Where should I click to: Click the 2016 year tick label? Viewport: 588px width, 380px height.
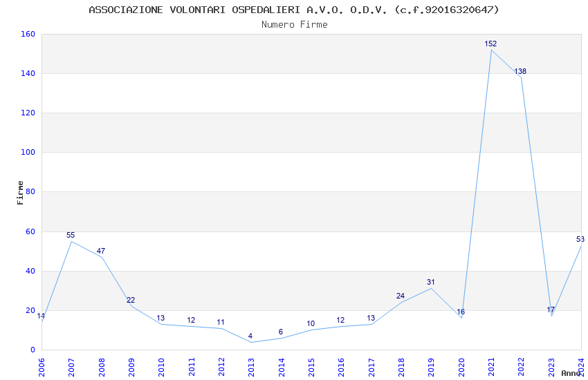coord(341,368)
